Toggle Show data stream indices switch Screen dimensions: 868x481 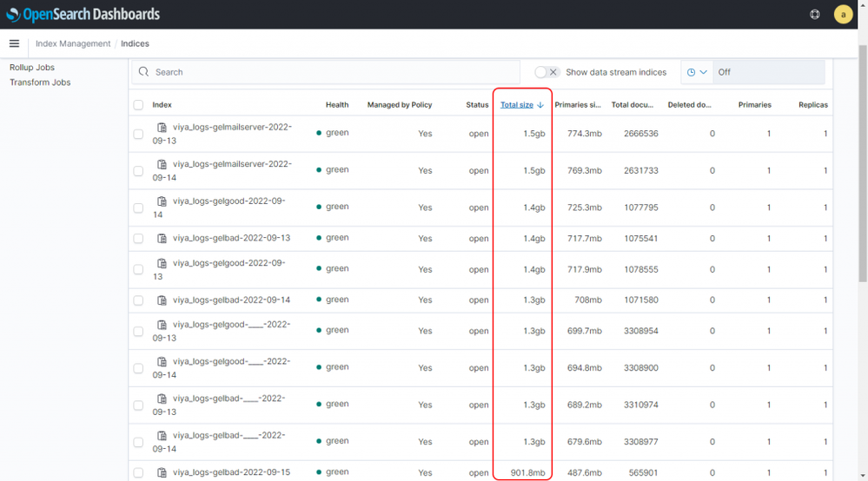[547, 72]
